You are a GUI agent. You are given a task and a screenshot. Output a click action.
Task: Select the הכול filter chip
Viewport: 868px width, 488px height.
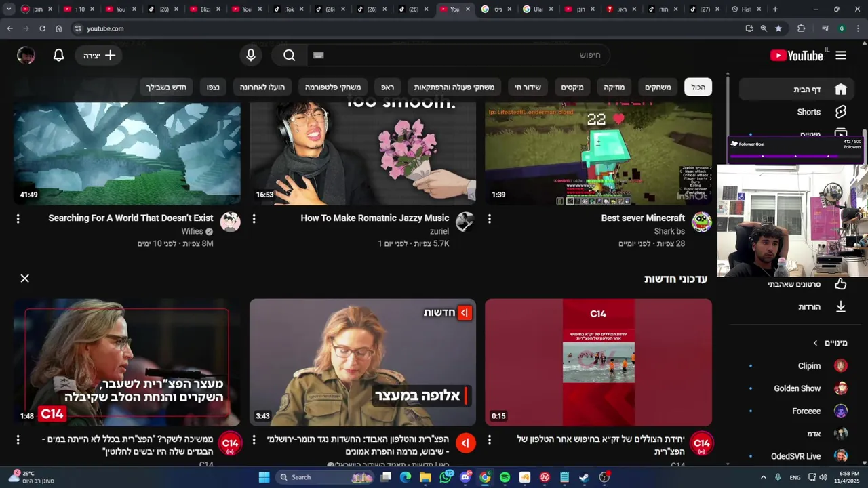tap(698, 87)
